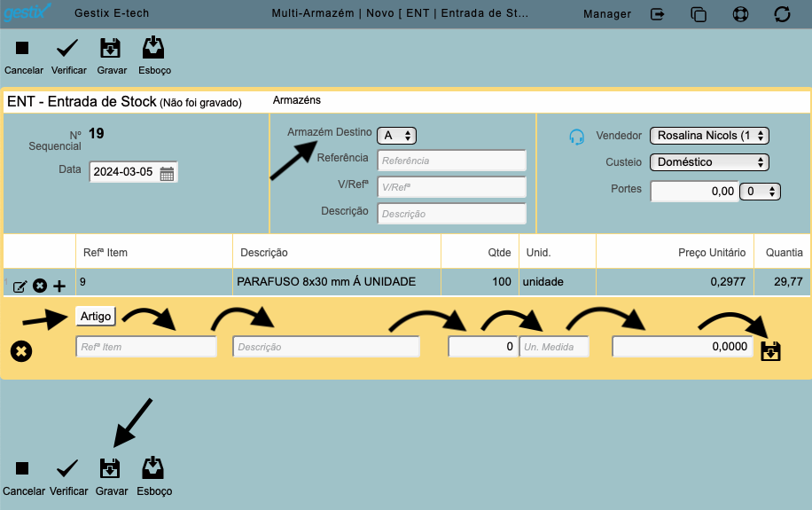Viewport: 812px width, 510px height.
Task: Select the ENT - Entrada de Stock tab
Action: click(124, 102)
